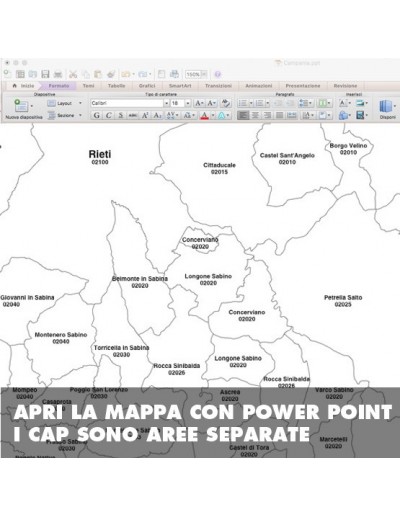The image size is (400, 517).
Task: Switch to the Animazioni tab
Action: point(259,86)
